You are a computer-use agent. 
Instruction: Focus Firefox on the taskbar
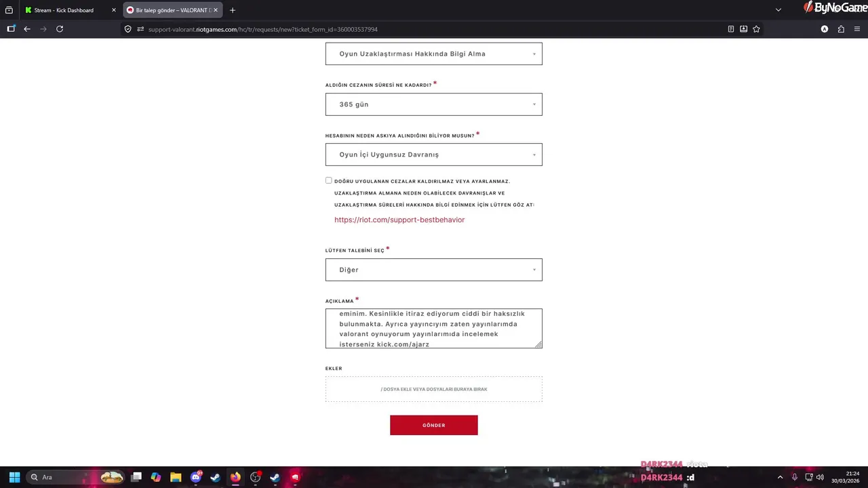pos(235,477)
